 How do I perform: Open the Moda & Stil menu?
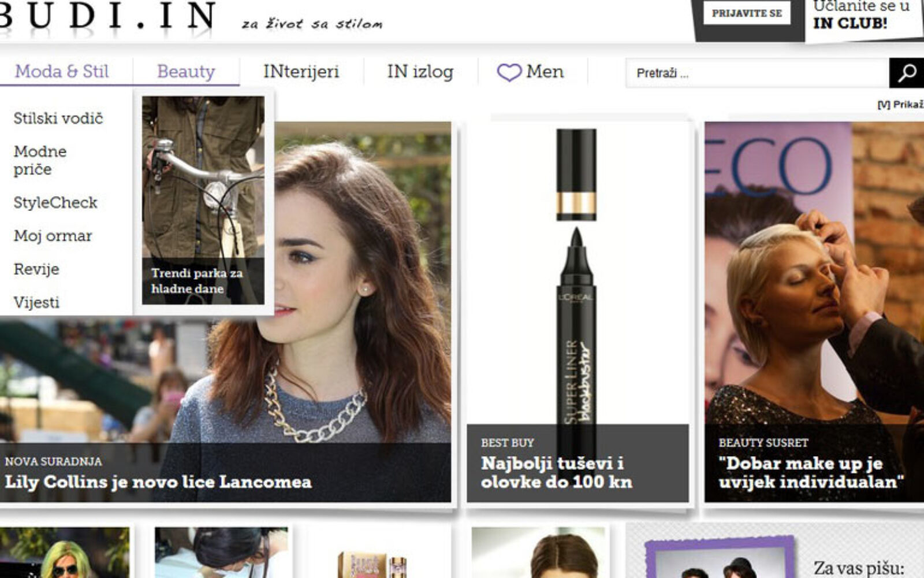62,72
